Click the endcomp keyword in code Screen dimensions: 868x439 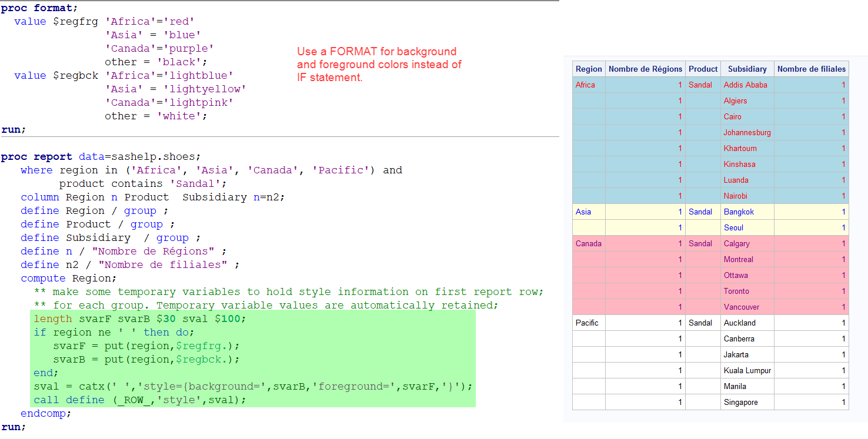[x=45, y=413]
